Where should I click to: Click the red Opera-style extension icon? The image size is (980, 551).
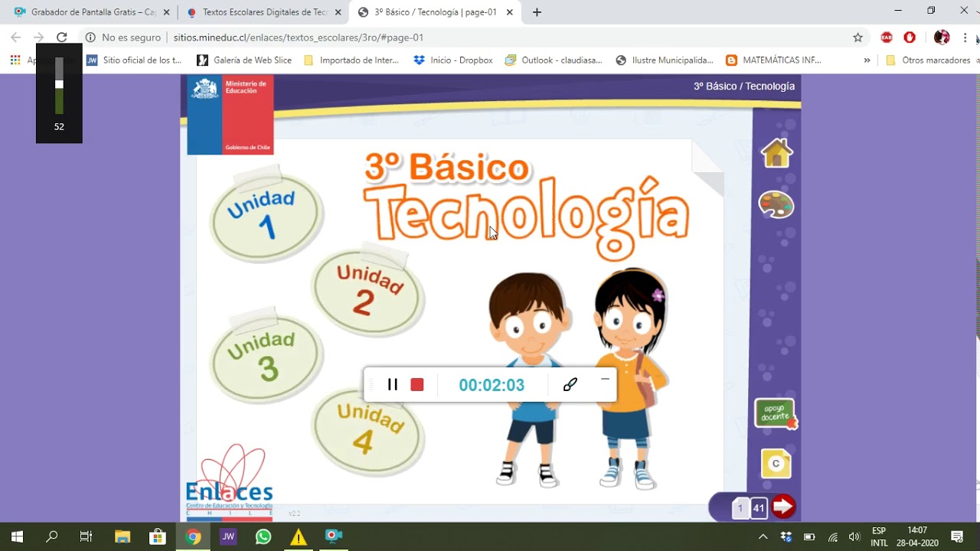coord(910,37)
